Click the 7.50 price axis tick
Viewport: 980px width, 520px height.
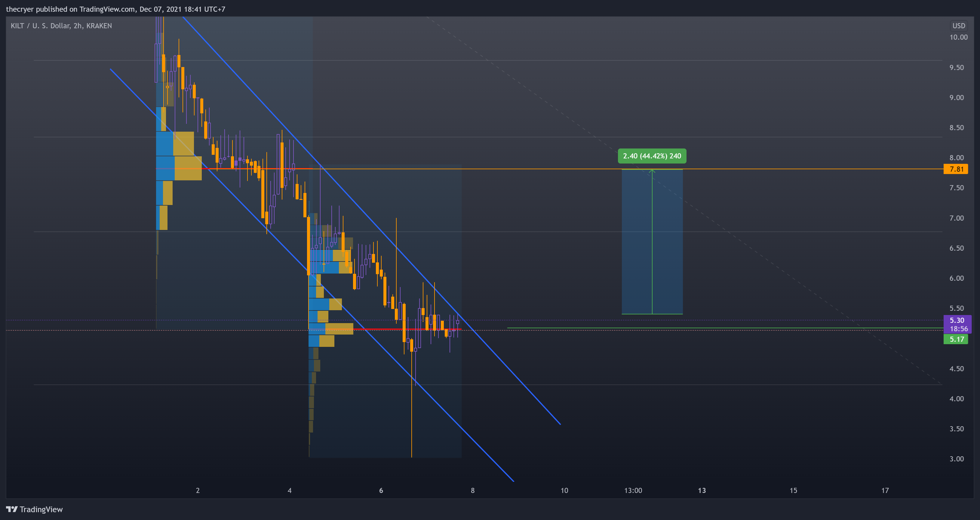point(957,188)
